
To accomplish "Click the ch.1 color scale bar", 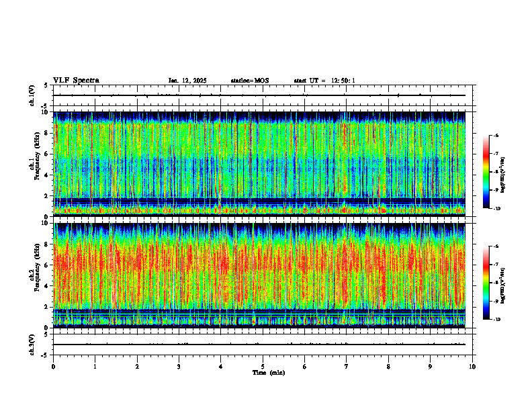I will (x=486, y=172).
